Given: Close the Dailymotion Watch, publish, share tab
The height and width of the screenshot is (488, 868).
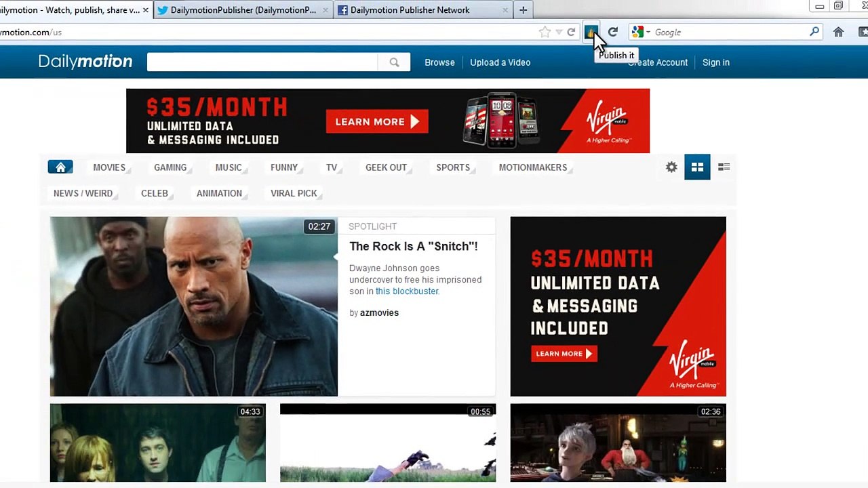Looking at the screenshot, I should point(145,10).
